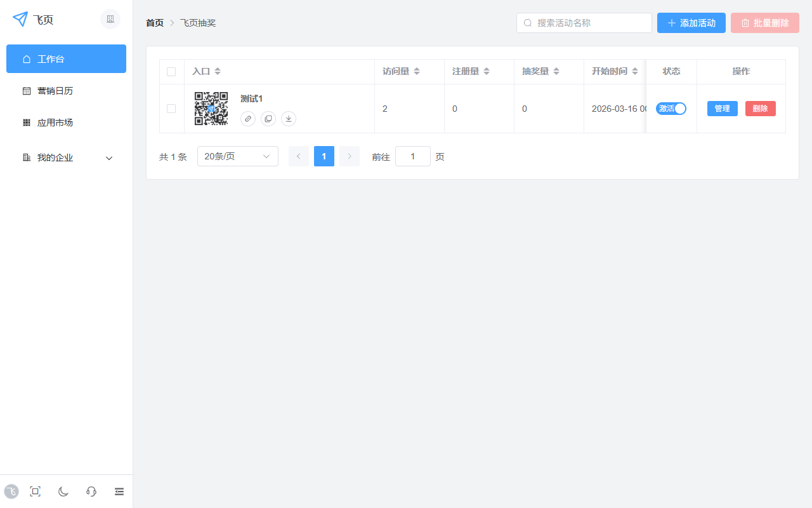Viewport: 812px width, 508px height.
Task: Click the 添加活动 button
Action: pyautogui.click(x=691, y=23)
